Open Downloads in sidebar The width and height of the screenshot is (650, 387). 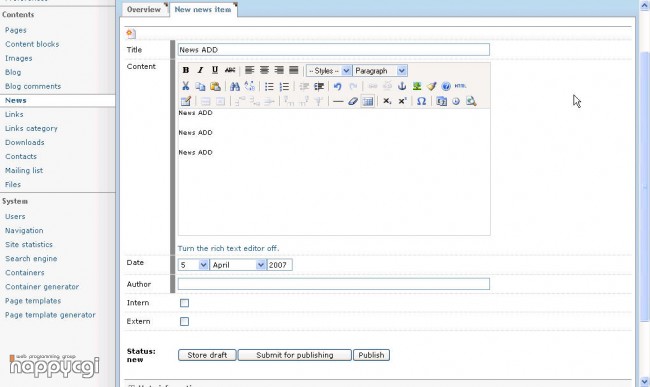click(x=24, y=143)
